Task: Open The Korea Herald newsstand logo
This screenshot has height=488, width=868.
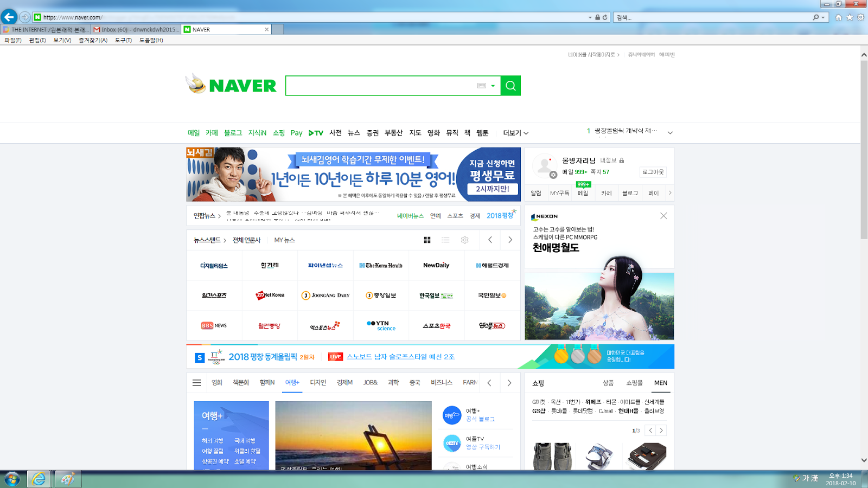Action: point(381,266)
